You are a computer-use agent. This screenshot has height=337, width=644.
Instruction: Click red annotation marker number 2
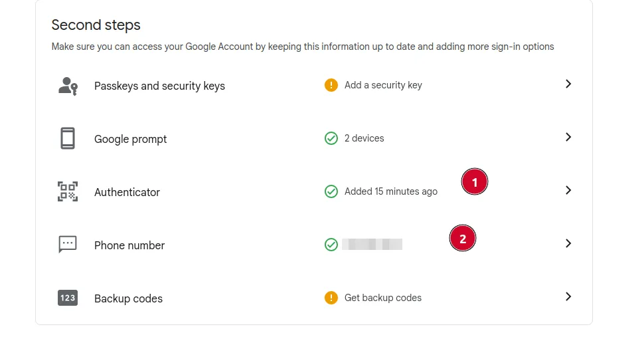click(x=463, y=238)
